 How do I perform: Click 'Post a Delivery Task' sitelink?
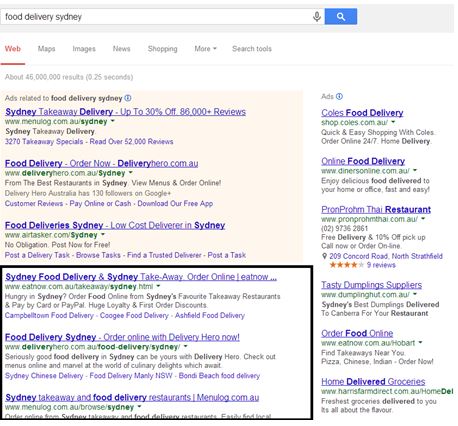[x=37, y=255]
